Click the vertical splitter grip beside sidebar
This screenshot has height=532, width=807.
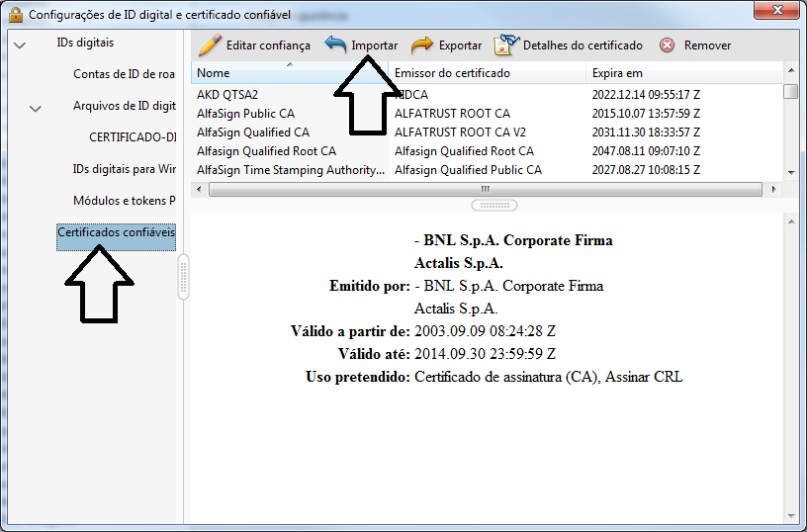pyautogui.click(x=183, y=278)
